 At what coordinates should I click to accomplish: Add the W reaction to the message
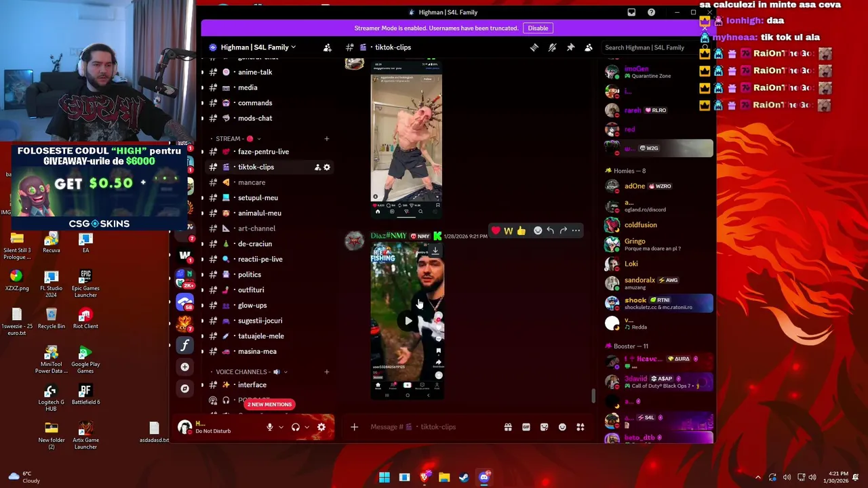(508, 230)
